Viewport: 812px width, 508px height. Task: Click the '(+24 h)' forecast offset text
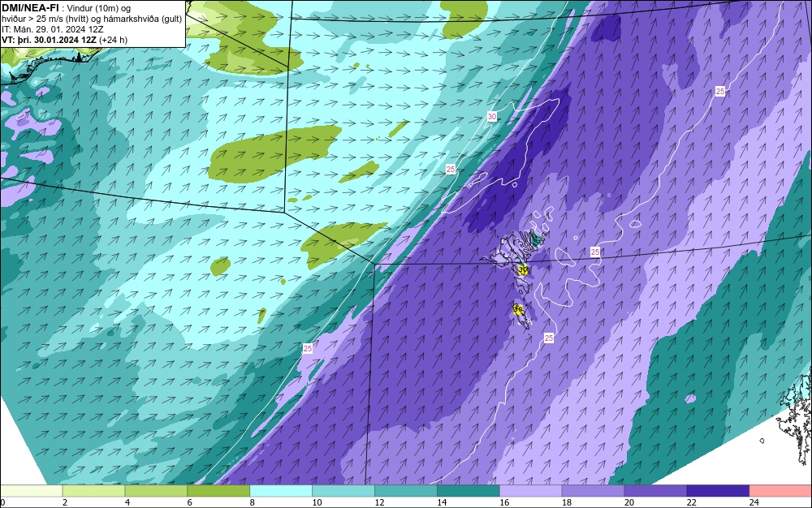coord(114,40)
